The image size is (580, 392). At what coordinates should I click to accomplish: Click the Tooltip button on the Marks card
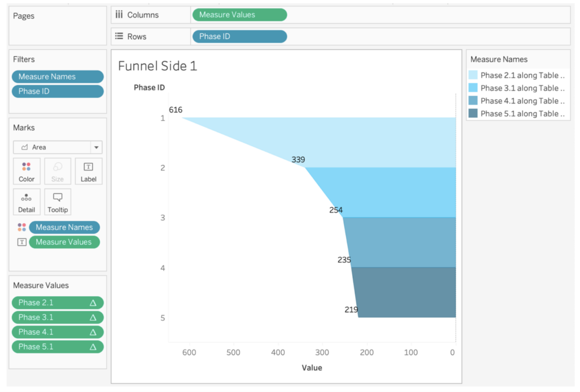click(x=57, y=202)
